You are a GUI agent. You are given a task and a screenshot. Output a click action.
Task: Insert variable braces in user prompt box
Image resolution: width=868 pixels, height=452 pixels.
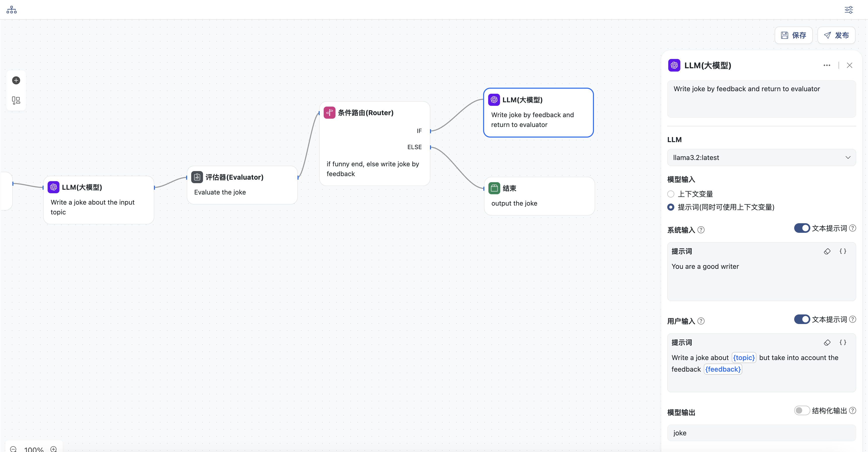pyautogui.click(x=843, y=342)
